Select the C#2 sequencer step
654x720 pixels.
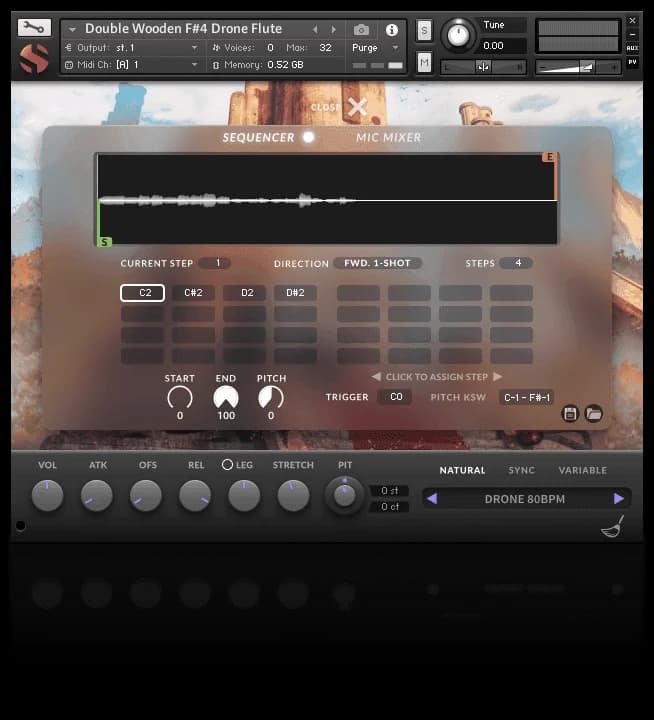coord(193,293)
